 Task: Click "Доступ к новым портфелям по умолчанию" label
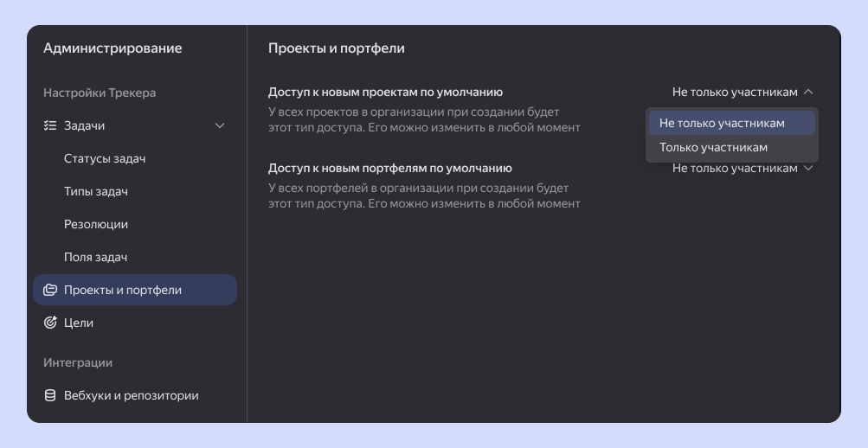point(389,168)
